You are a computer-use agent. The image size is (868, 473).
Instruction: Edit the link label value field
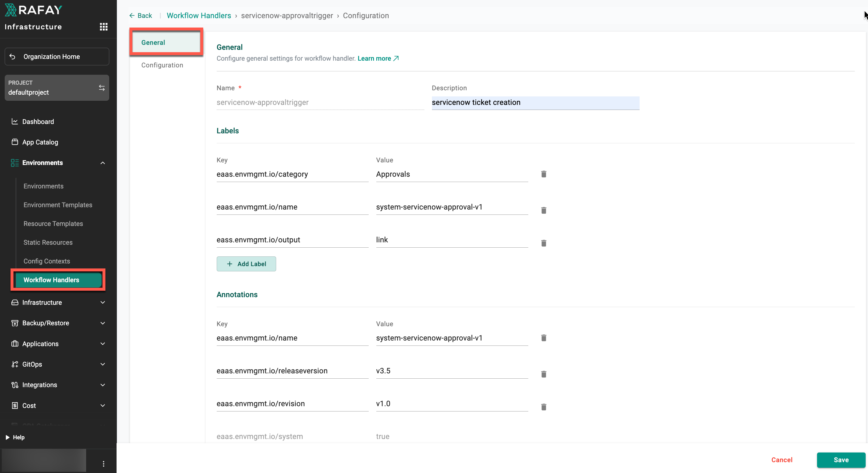click(x=452, y=240)
